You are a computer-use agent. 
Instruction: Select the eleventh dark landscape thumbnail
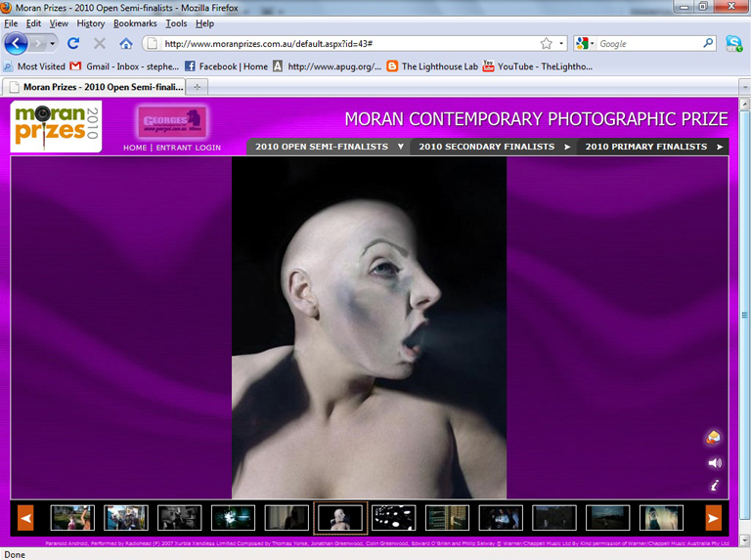pyautogui.click(x=608, y=518)
